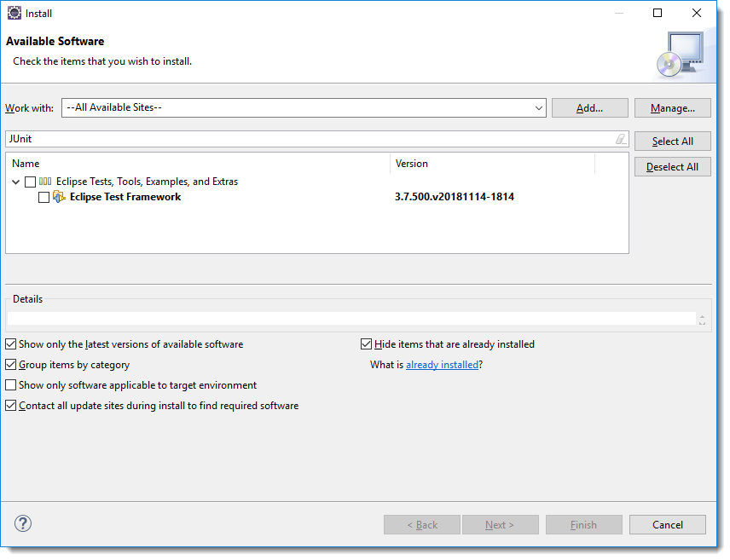Screen dimensions: 730x560
Task: Toggle Contact all update sites during install
Action: coord(11,406)
